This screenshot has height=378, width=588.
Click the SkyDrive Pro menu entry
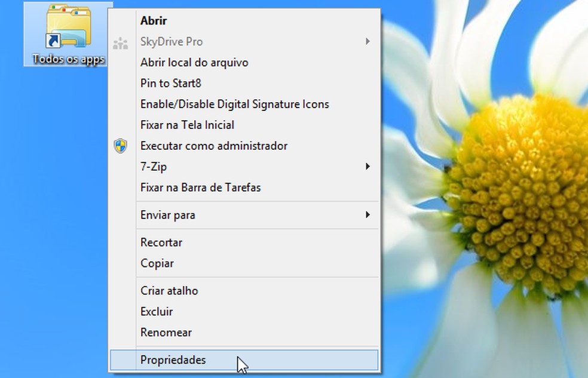(x=244, y=42)
